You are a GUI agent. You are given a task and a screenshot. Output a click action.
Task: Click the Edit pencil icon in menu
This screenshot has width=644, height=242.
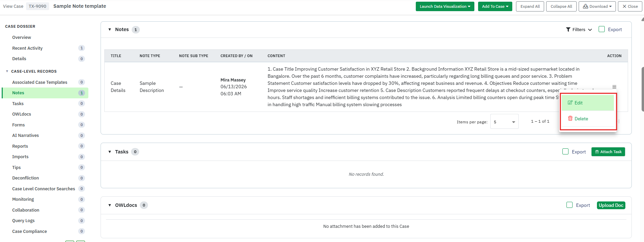(570, 103)
